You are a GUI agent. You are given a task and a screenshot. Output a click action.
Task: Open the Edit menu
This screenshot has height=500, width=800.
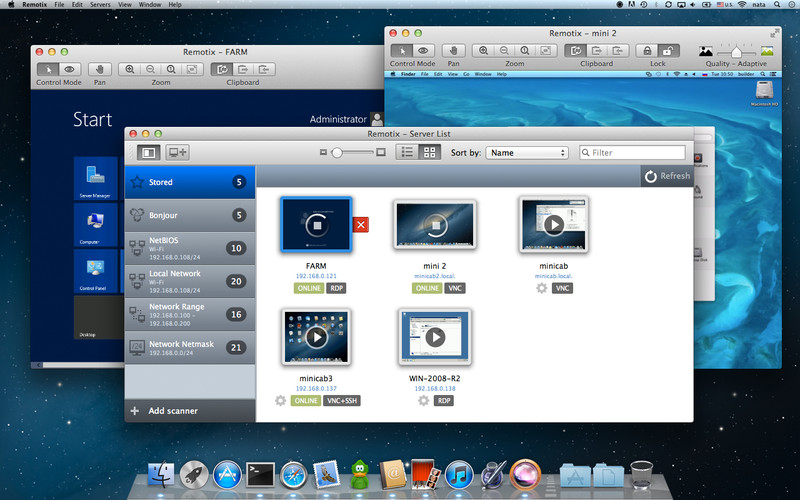click(77, 5)
